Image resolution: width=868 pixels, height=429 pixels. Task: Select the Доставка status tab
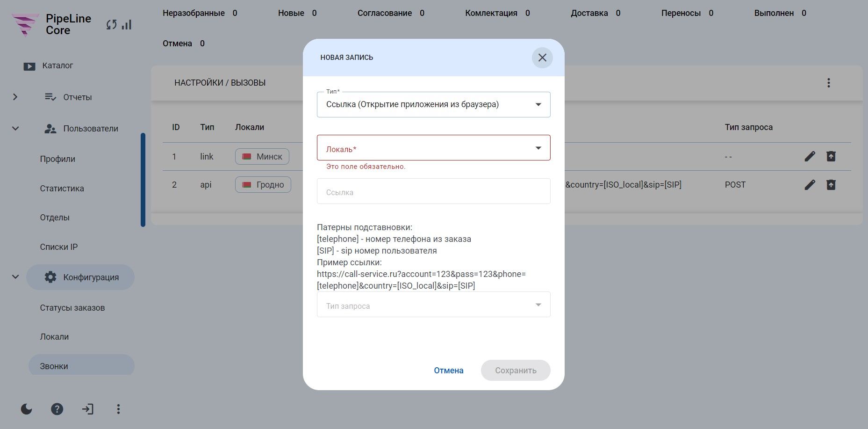(595, 13)
